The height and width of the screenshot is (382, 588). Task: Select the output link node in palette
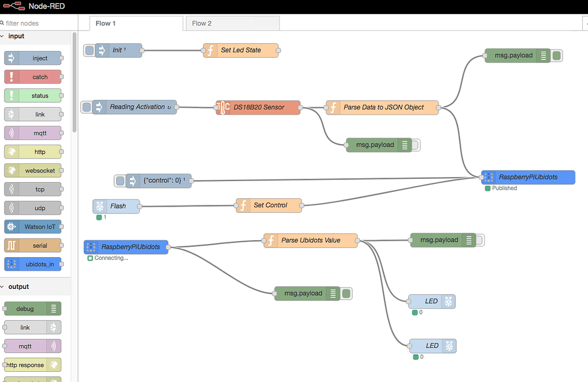click(x=32, y=328)
